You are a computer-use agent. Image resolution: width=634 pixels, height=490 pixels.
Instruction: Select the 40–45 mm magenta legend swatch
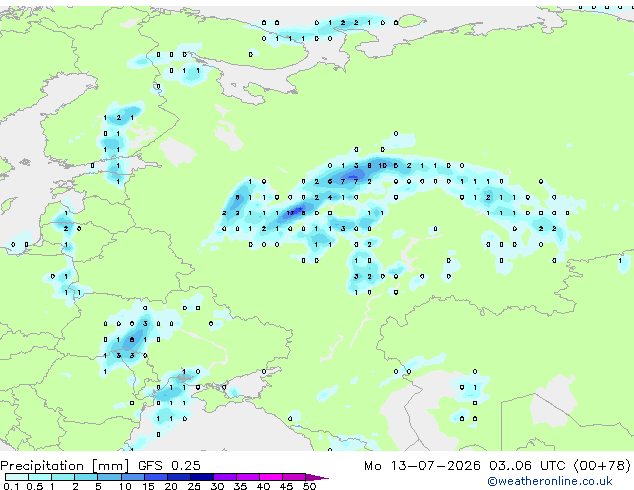click(271, 477)
